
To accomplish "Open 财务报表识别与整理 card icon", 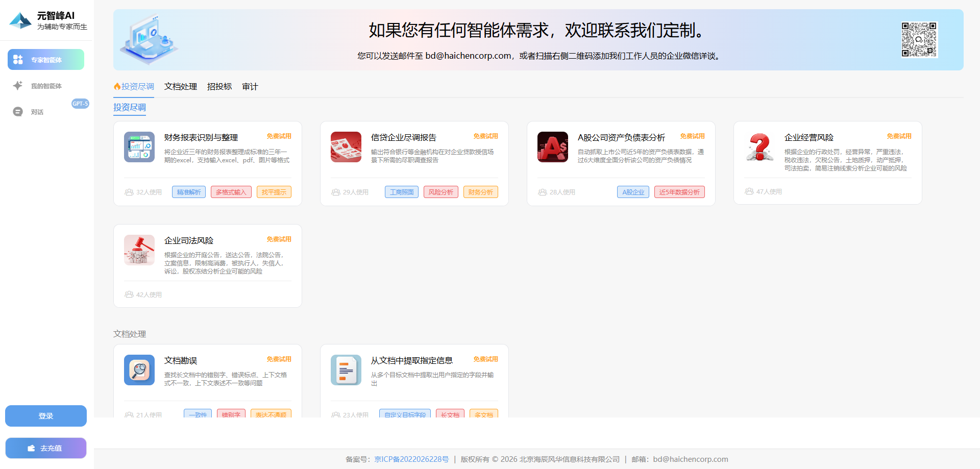I will click(x=139, y=147).
